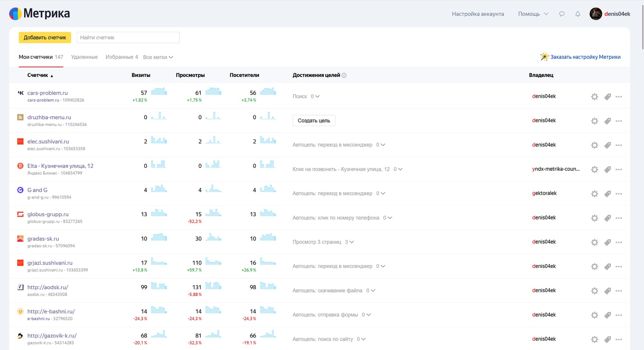Open views sparkline chart for grjazi.sushivani.ru
Viewport: 644px width, 350px height.
pos(213,262)
